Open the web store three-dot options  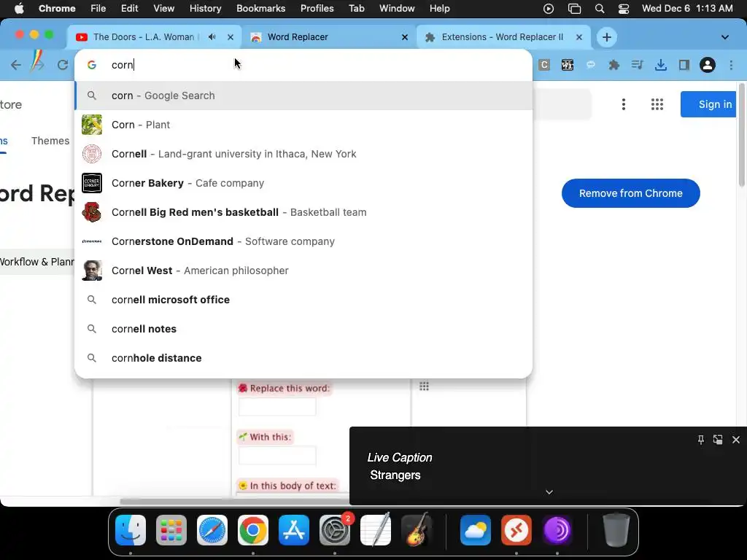coord(623,104)
